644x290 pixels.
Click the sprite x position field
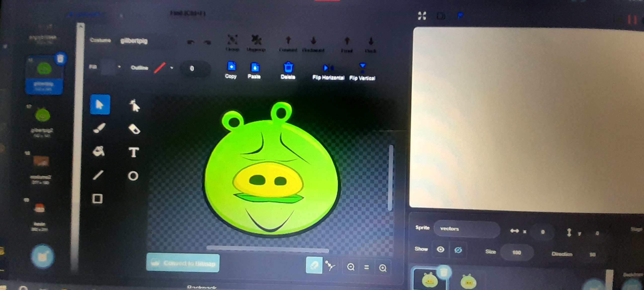tap(543, 232)
